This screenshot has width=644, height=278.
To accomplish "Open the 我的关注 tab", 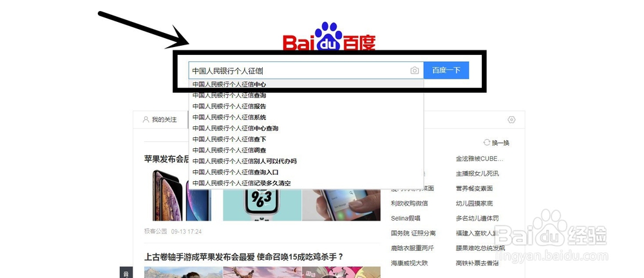I will [160, 120].
